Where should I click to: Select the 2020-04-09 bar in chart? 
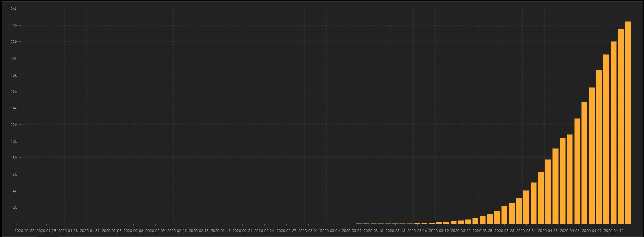592,156
